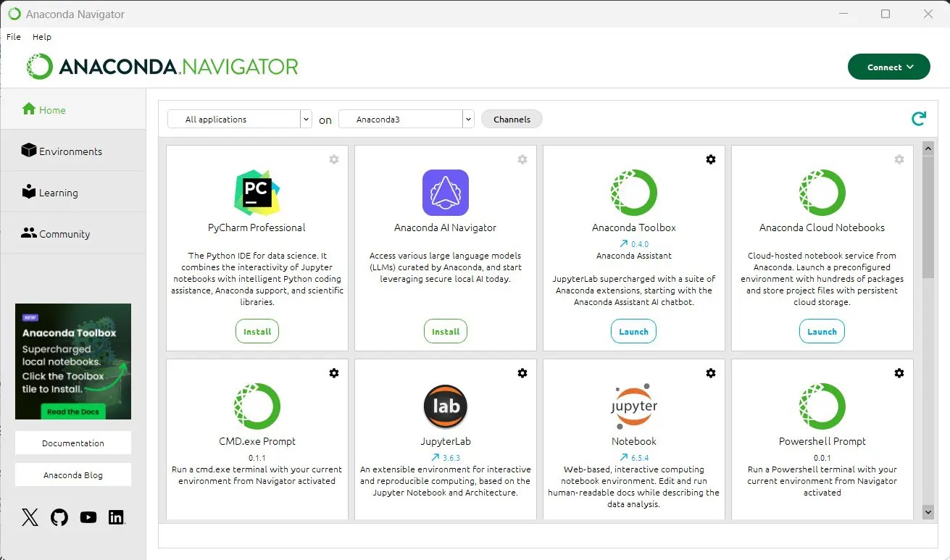Click the Anaconda Cloud Notebooks ring icon

[822, 193]
